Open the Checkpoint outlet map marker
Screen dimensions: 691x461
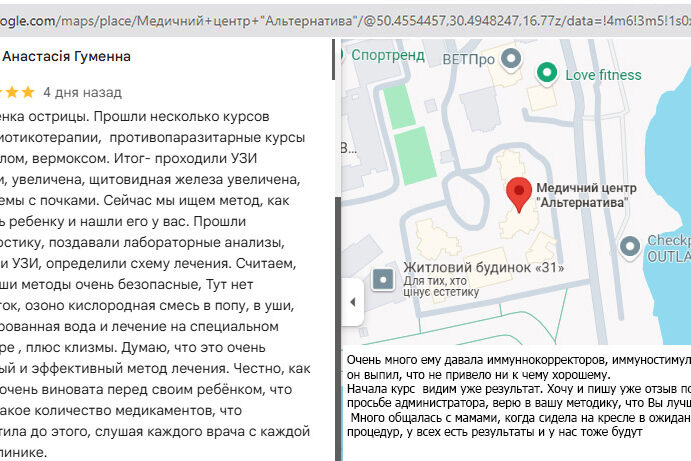pos(629,246)
